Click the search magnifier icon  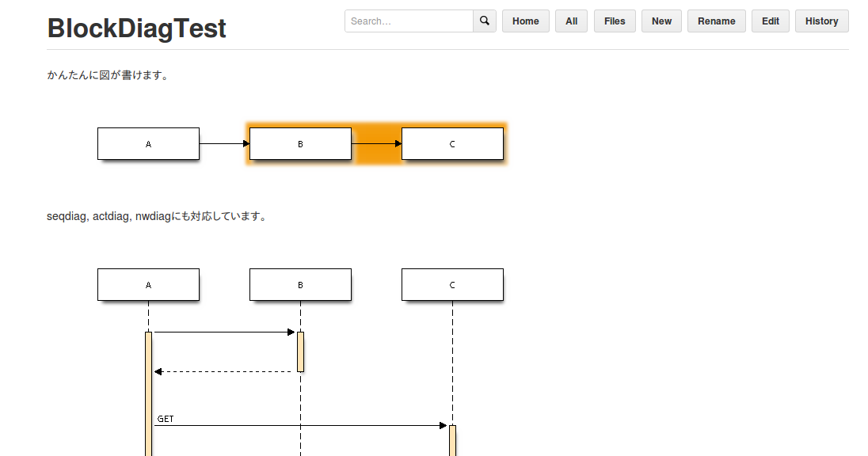(484, 21)
